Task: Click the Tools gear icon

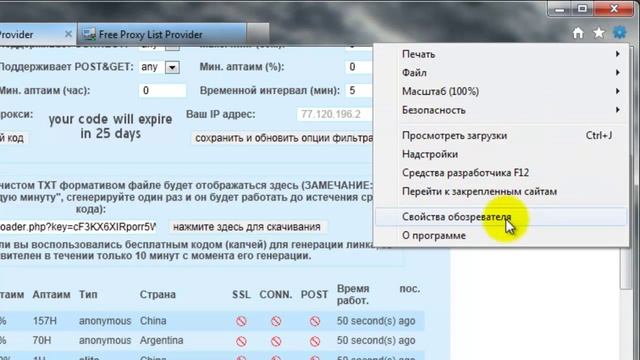Action: pos(620,32)
